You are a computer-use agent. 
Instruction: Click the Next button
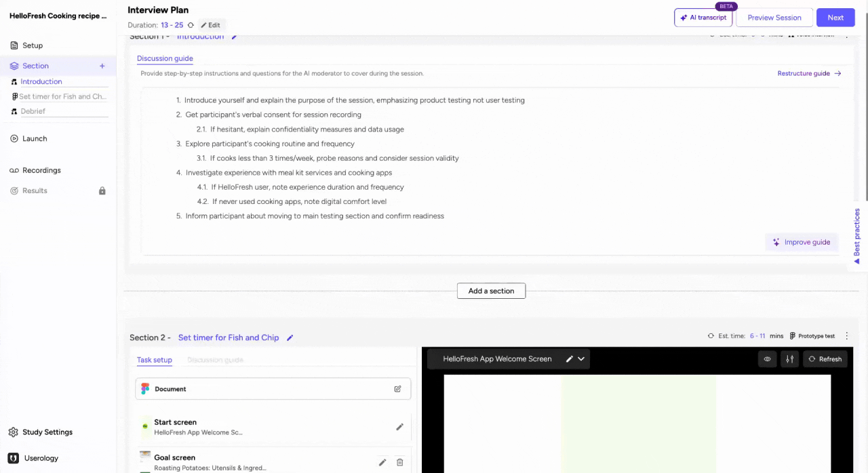835,18
